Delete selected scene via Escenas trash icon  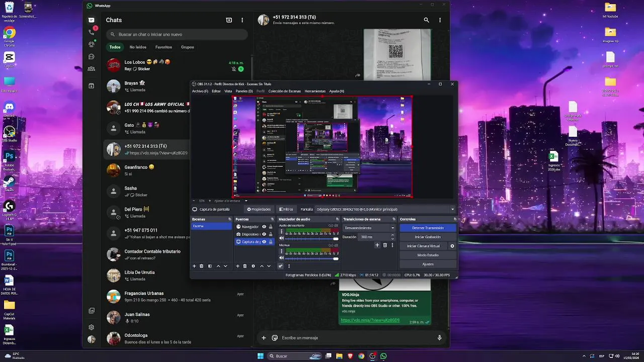pyautogui.click(x=202, y=266)
